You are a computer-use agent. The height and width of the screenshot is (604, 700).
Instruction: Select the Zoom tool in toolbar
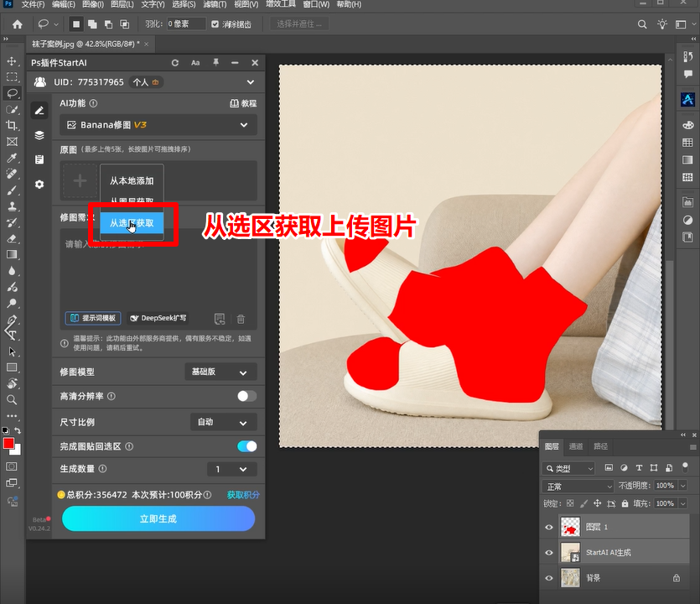[x=12, y=399]
